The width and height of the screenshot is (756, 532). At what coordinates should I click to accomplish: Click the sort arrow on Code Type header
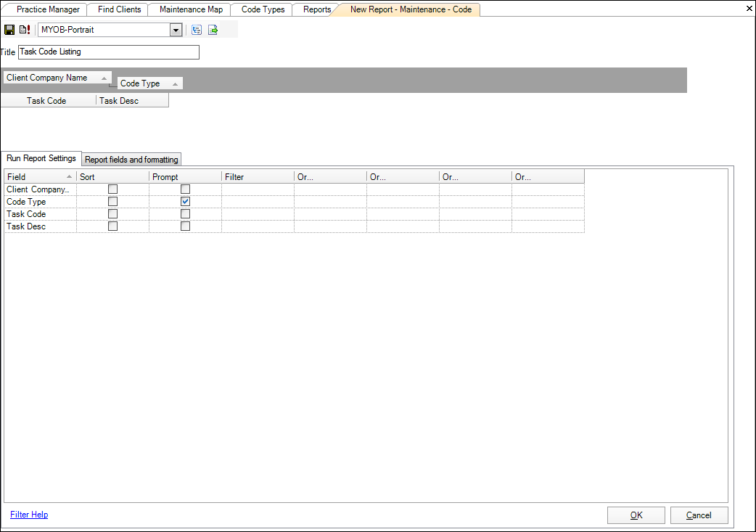point(174,83)
